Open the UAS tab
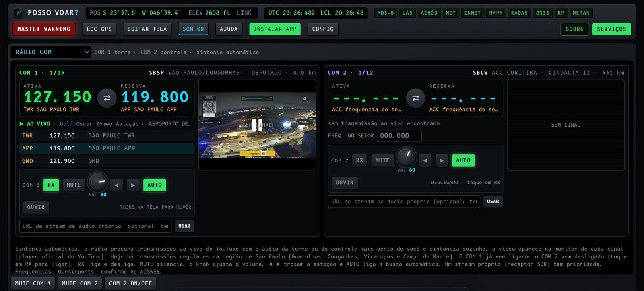This screenshot has height=291, width=644. (407, 13)
